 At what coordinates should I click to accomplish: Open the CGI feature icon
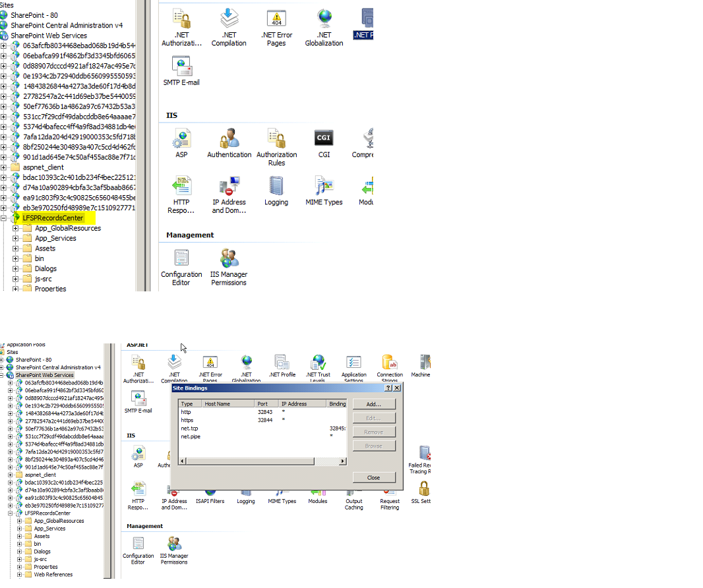coord(324,144)
